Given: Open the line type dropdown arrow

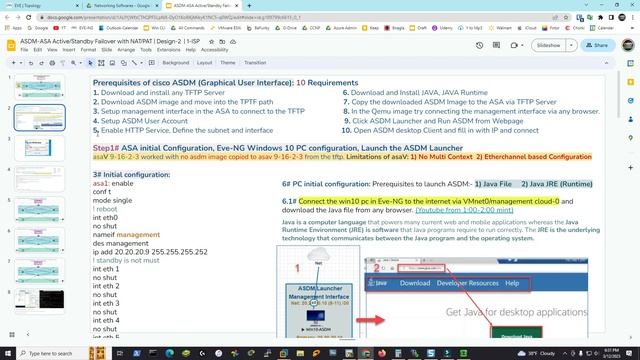Looking at the screenshot, I should [x=141, y=63].
